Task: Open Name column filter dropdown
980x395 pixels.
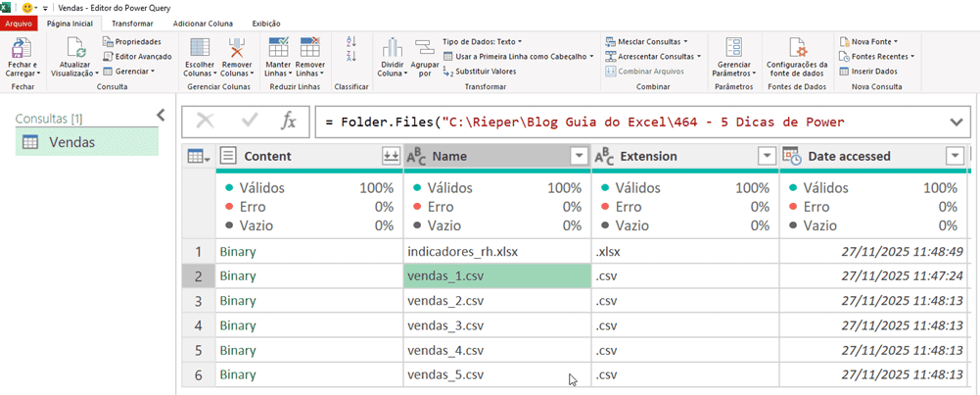Action: pyautogui.click(x=578, y=156)
